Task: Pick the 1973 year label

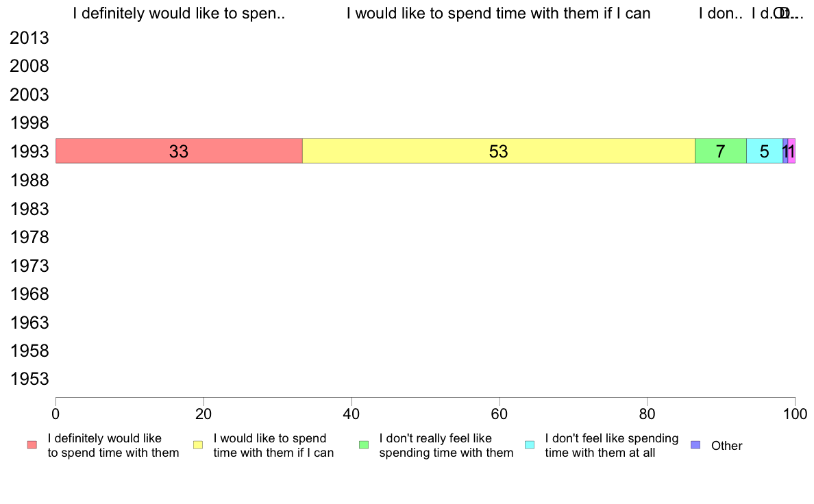Action: click(x=29, y=266)
